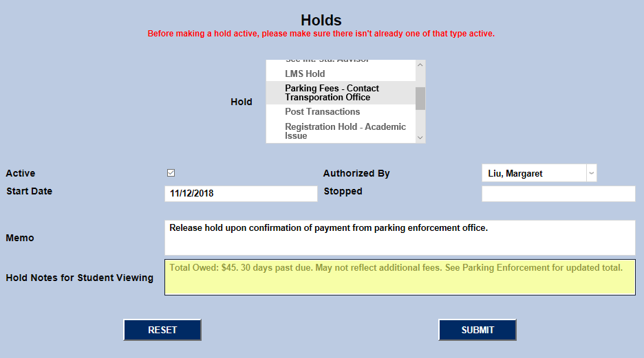Focus the empty Stopped date field
Viewport: 644px width, 358px height.
coord(558,194)
